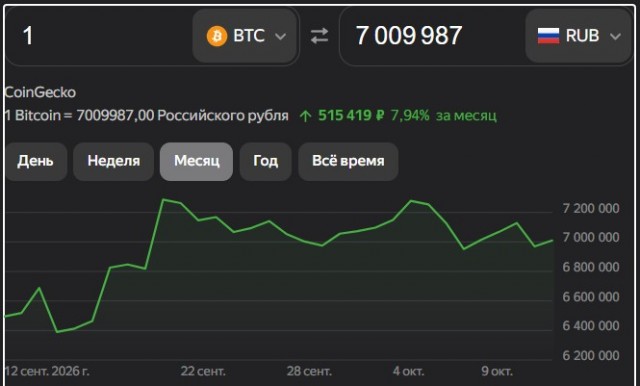Click the green up-arrow change indicator

click(x=305, y=116)
